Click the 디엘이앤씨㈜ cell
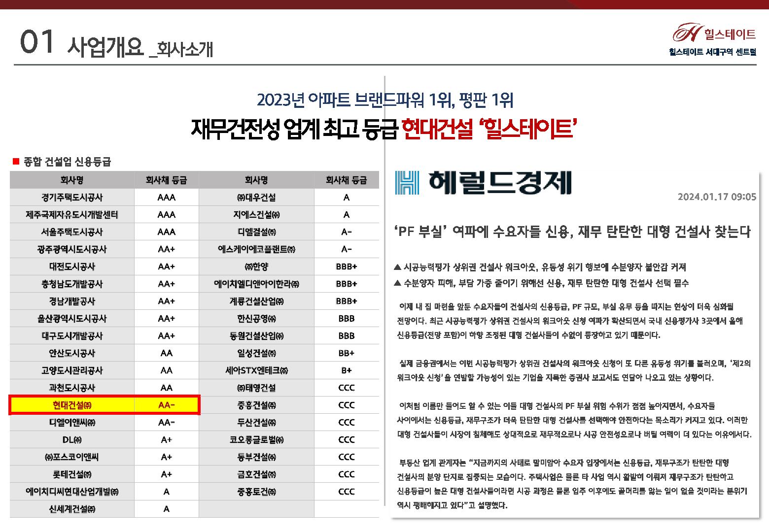The width and height of the screenshot is (769, 532). pyautogui.click(x=72, y=422)
